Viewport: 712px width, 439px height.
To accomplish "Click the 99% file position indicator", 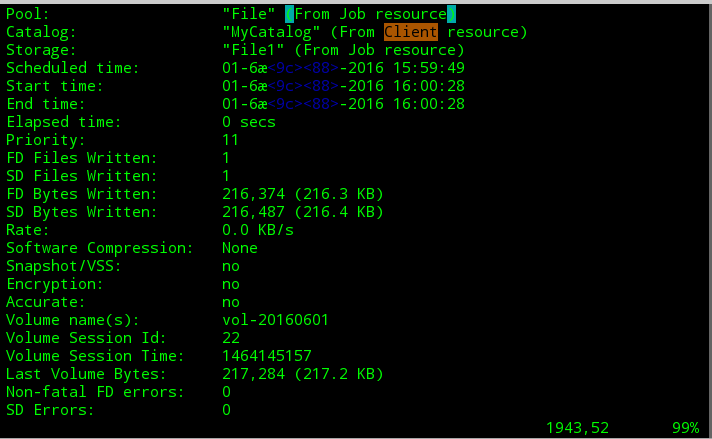I will coord(686,428).
